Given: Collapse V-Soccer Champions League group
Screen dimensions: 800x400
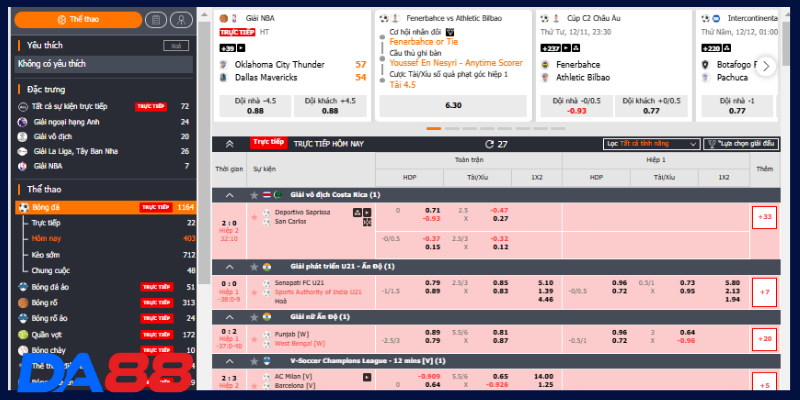Looking at the screenshot, I should pos(230,361).
